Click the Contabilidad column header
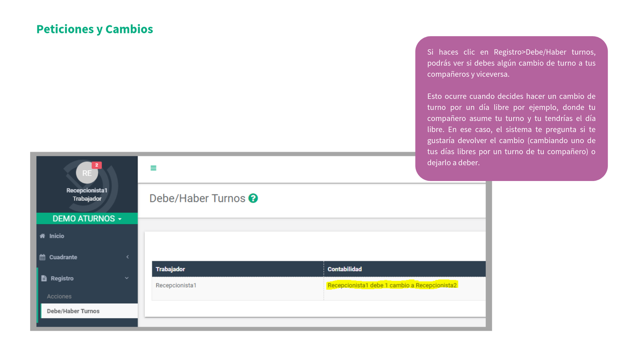The height and width of the screenshot is (362, 644). [x=345, y=269]
